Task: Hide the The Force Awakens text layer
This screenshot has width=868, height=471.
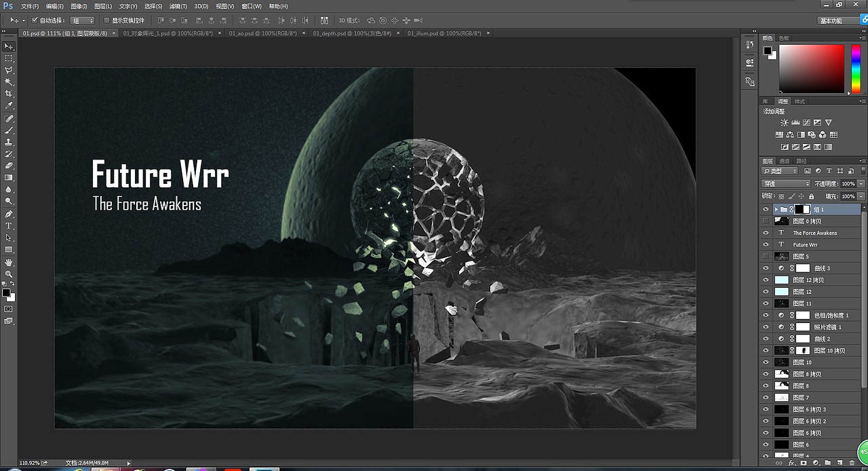Action: pyautogui.click(x=766, y=233)
